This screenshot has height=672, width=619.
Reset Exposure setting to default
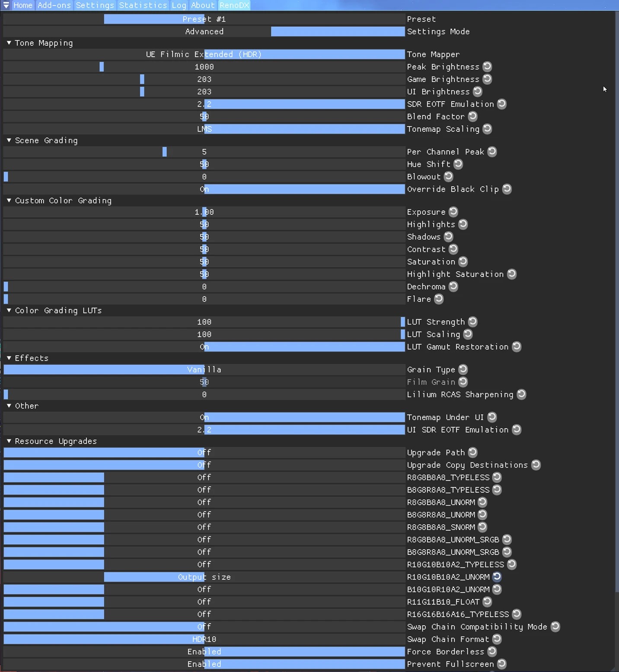click(x=453, y=212)
